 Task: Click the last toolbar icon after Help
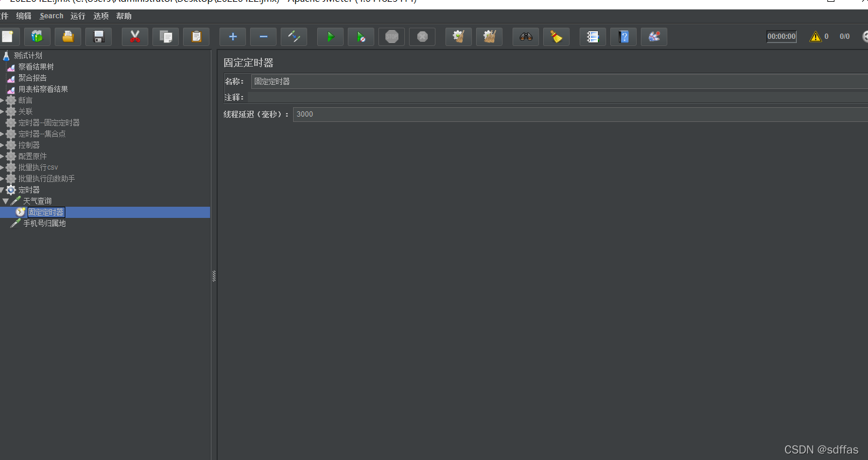pyautogui.click(x=654, y=37)
